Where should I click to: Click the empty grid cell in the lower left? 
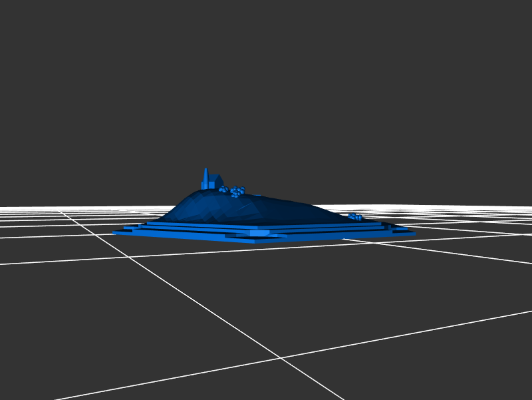click(x=100, y=319)
